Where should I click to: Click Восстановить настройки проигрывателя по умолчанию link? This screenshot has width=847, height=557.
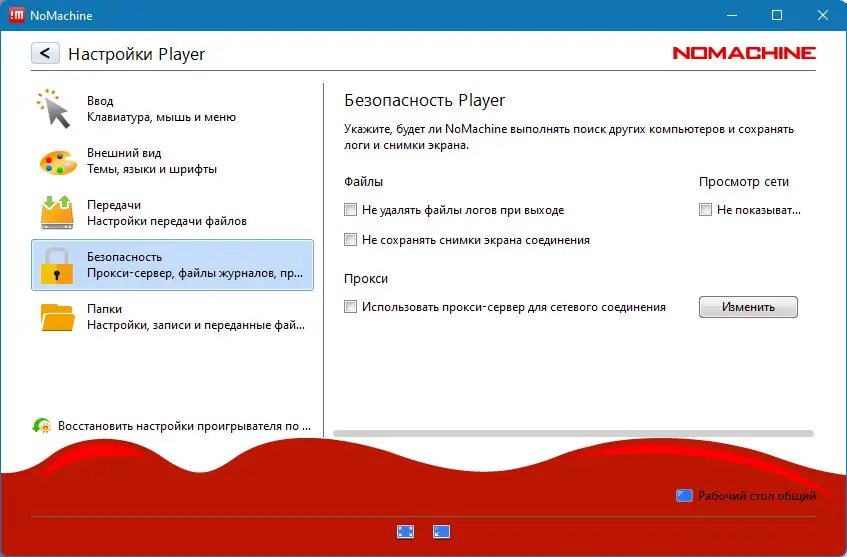click(184, 426)
